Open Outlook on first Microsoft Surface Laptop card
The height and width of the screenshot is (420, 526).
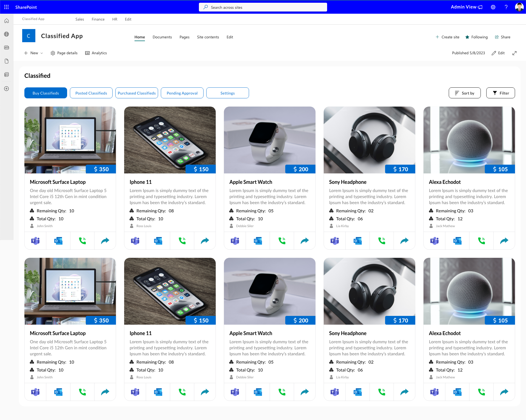58,241
